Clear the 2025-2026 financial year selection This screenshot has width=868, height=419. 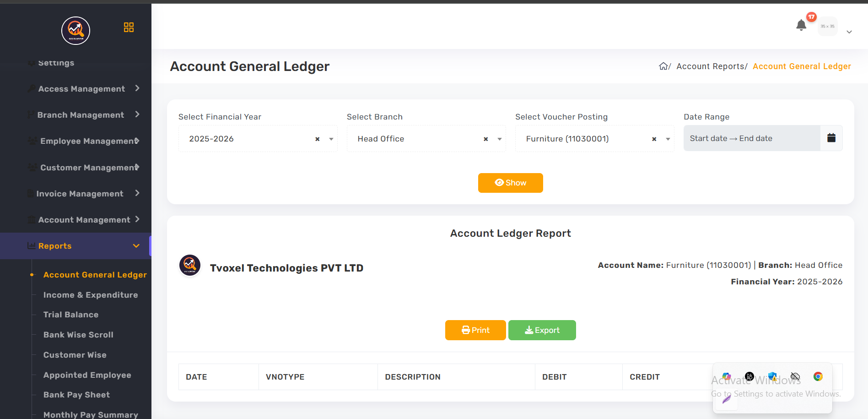pyautogui.click(x=317, y=139)
